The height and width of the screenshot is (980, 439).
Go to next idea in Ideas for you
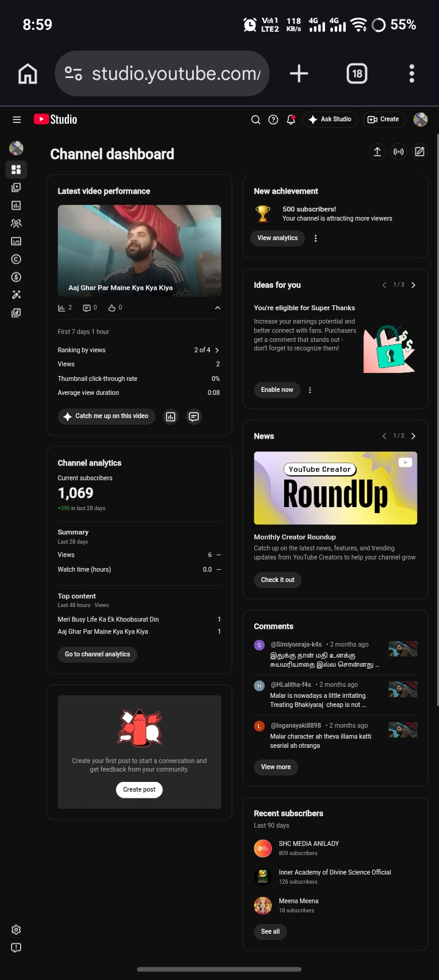pyautogui.click(x=413, y=285)
